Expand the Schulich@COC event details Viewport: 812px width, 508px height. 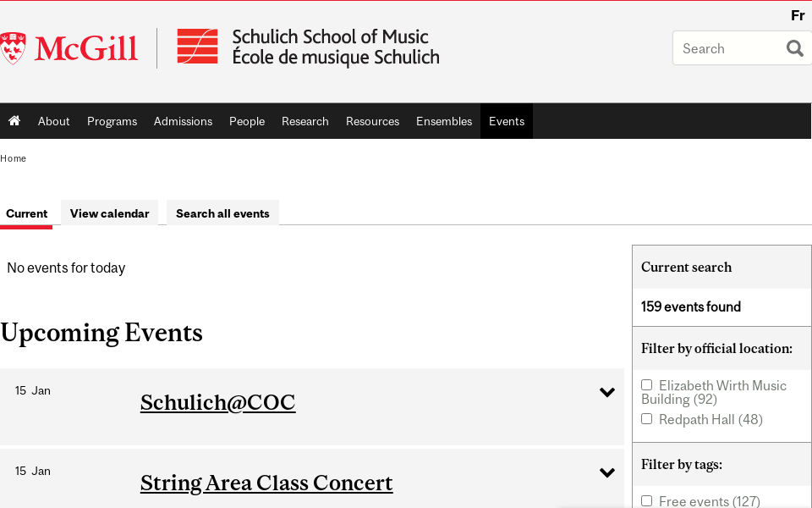coord(607,392)
